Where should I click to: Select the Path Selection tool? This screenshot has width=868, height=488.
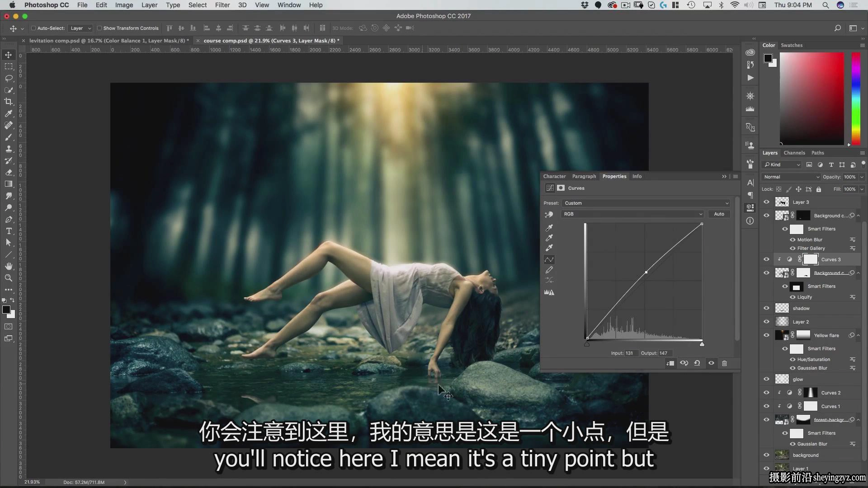pyautogui.click(x=9, y=243)
